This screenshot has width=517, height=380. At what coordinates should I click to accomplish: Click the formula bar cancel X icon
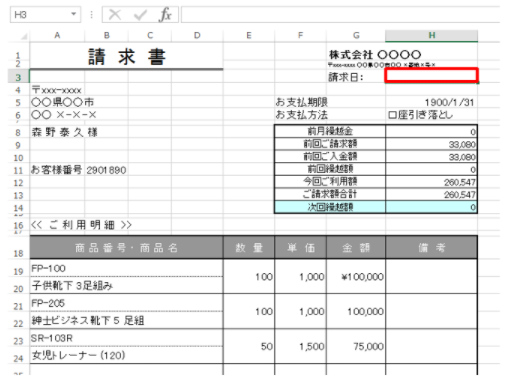click(x=115, y=15)
